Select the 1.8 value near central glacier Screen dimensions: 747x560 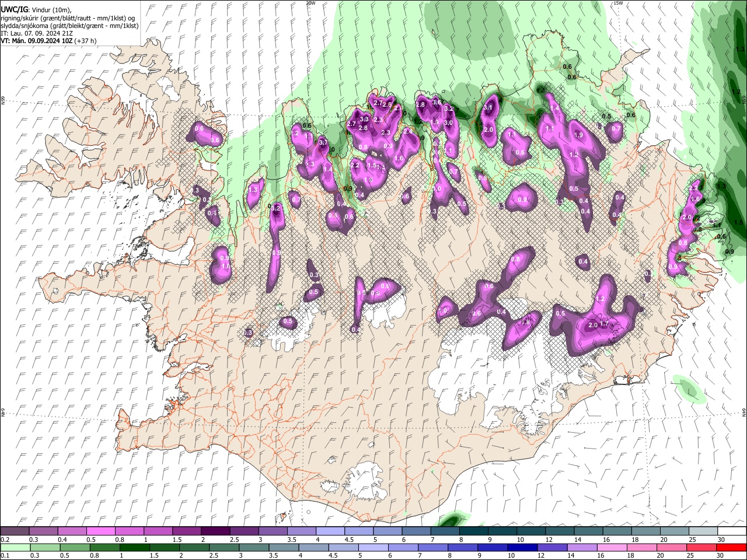tap(525, 323)
